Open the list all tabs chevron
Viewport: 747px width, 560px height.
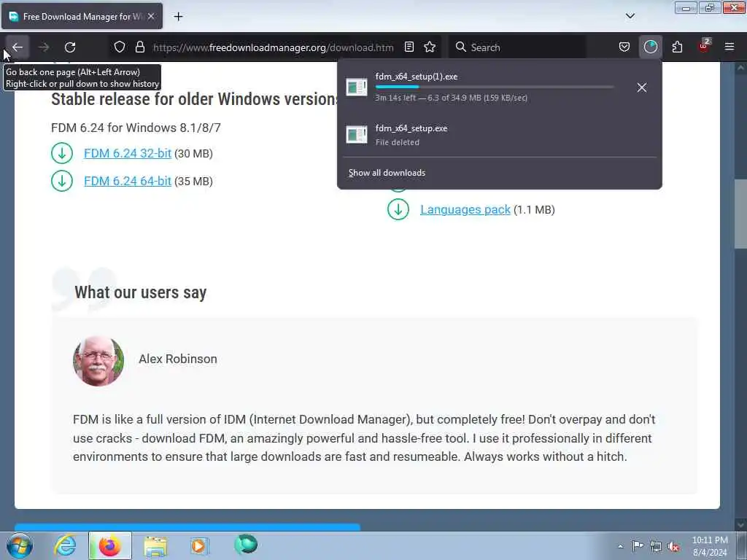click(x=630, y=16)
